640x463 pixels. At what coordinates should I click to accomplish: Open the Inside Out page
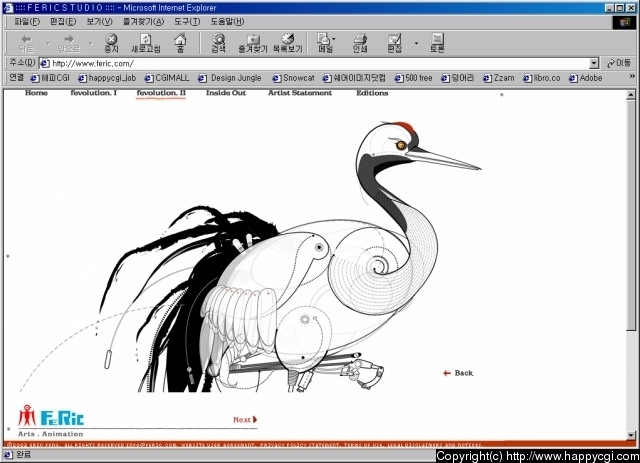(x=226, y=93)
